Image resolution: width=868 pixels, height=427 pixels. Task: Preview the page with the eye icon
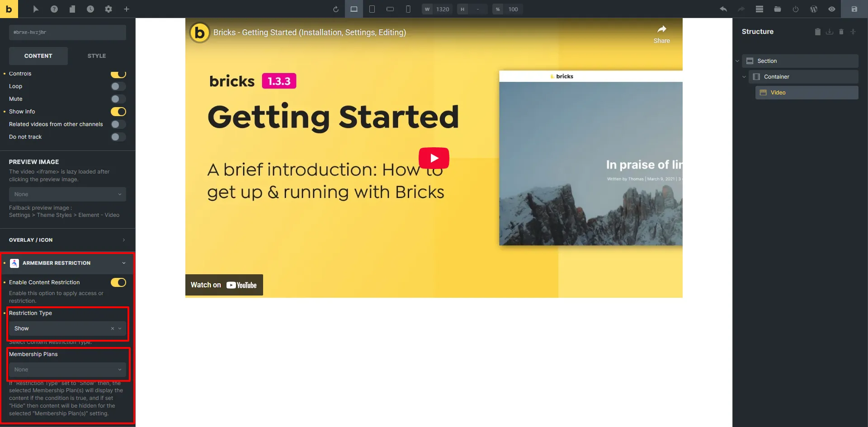pos(832,9)
